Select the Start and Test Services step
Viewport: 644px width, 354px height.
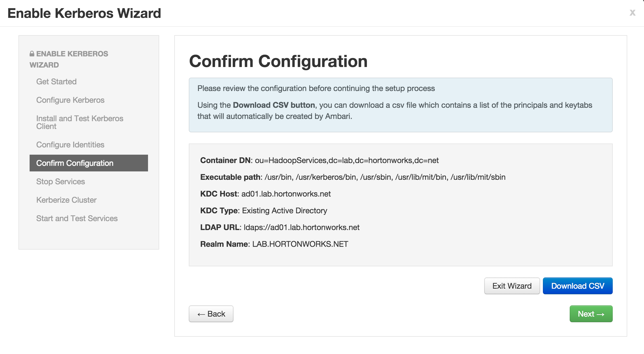77,218
